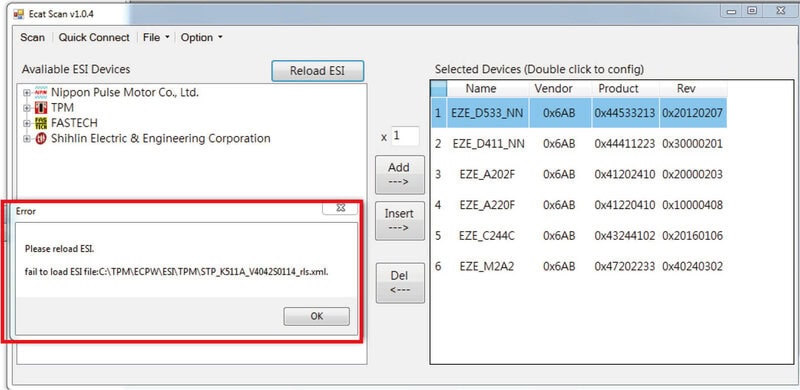Click the device quantity input field
Screen dimensions: 800x390
pos(405,136)
